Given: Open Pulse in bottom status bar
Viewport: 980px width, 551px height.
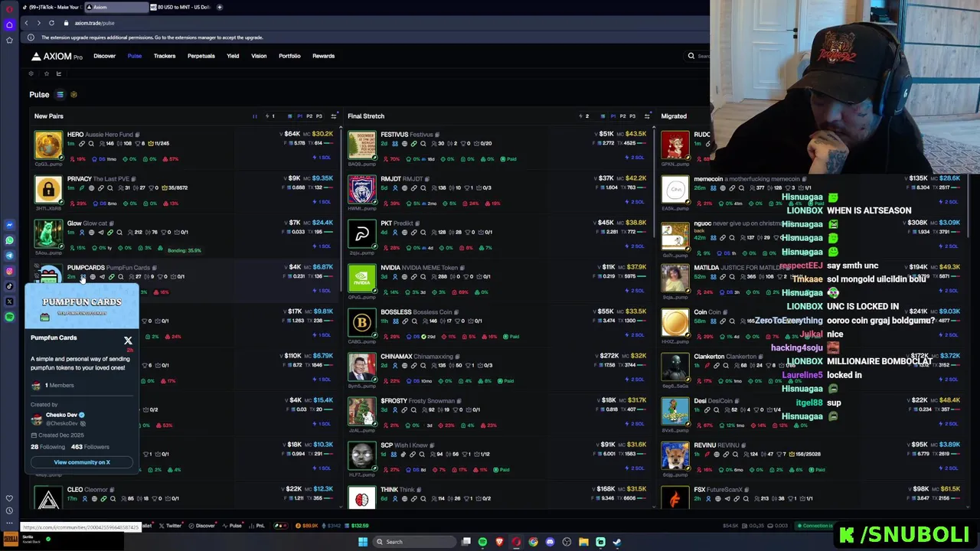Looking at the screenshot, I should pyautogui.click(x=233, y=526).
